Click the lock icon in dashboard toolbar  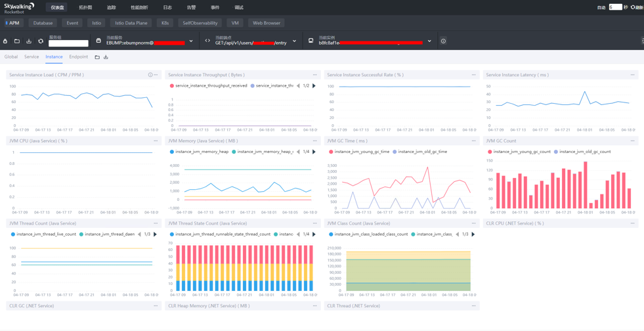coord(5,41)
